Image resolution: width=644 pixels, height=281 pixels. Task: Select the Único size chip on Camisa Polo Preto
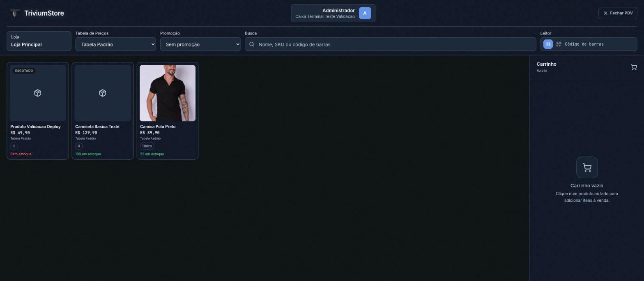click(147, 146)
